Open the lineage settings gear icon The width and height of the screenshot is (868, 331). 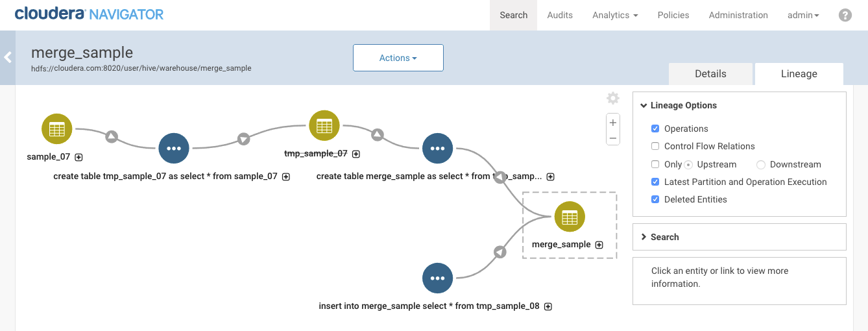(x=613, y=99)
